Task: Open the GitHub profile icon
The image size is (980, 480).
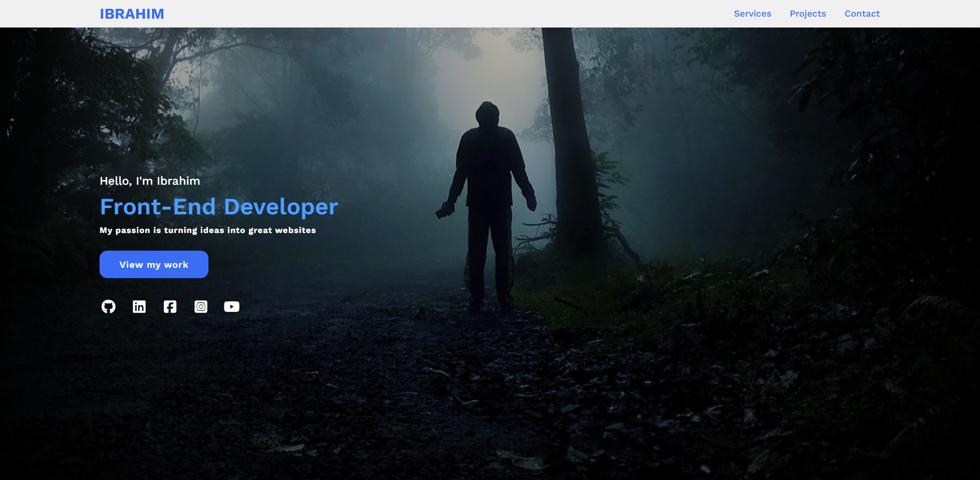Action: (108, 307)
